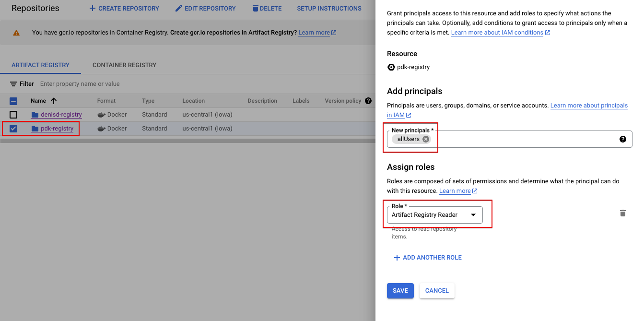Uncheck the pdk-registry row checkbox
This screenshot has height=321, width=644.
[x=13, y=129]
